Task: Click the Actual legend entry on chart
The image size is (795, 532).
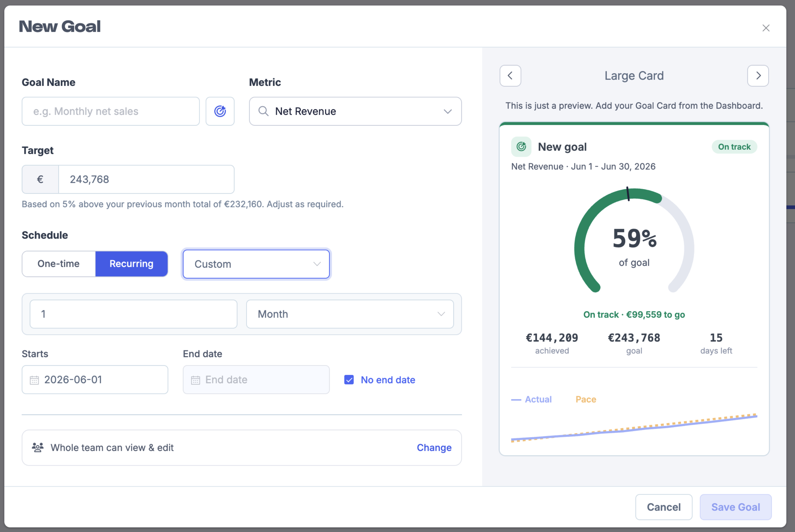Action: 532,399
